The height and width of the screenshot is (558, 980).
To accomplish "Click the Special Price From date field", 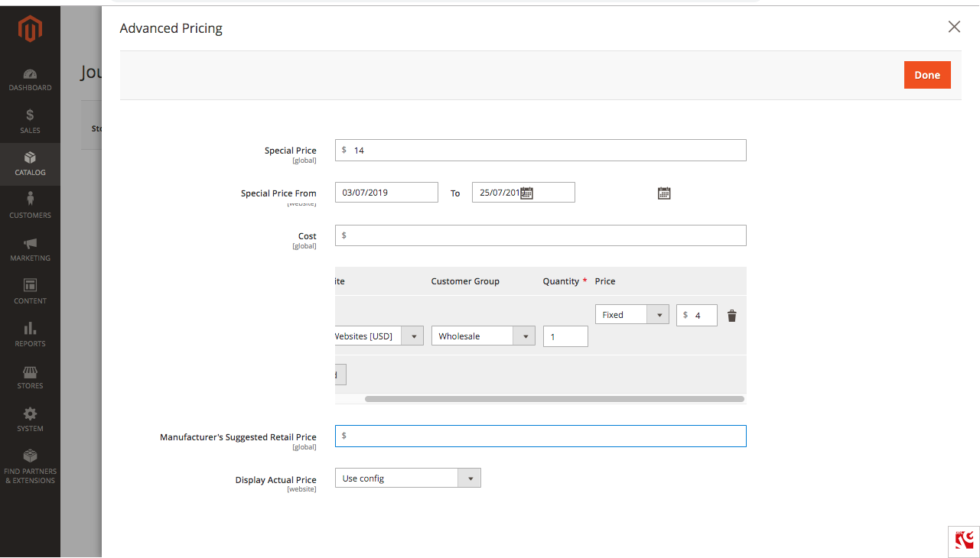I will pyautogui.click(x=386, y=193).
